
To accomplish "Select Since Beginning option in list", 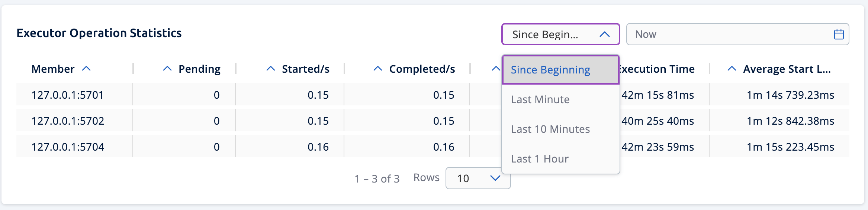I will click(550, 70).
